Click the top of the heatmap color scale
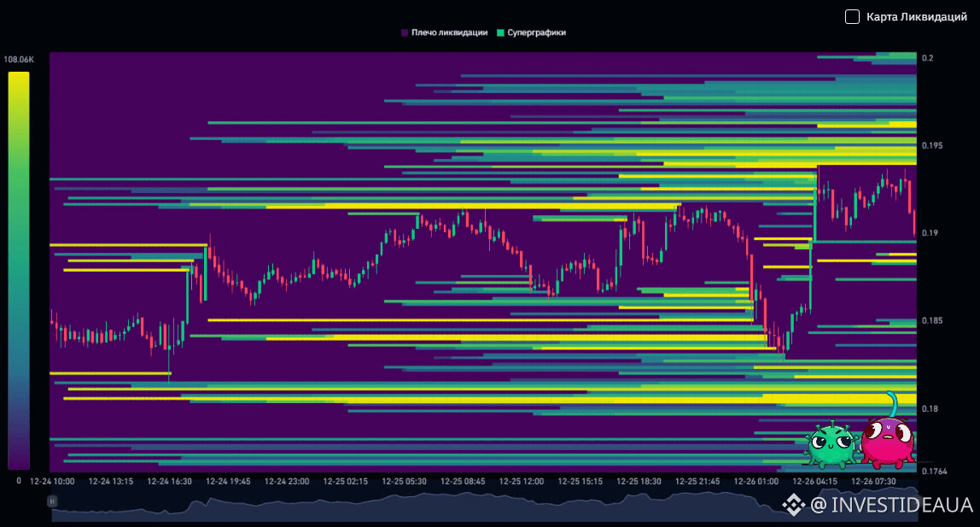980x527 pixels. (19, 77)
